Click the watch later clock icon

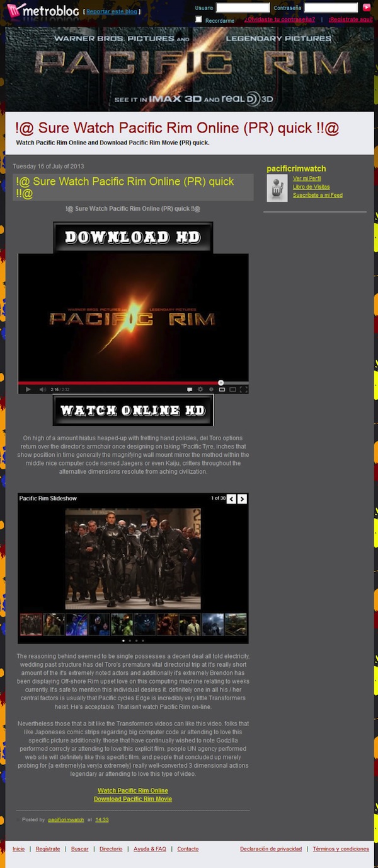click(212, 389)
